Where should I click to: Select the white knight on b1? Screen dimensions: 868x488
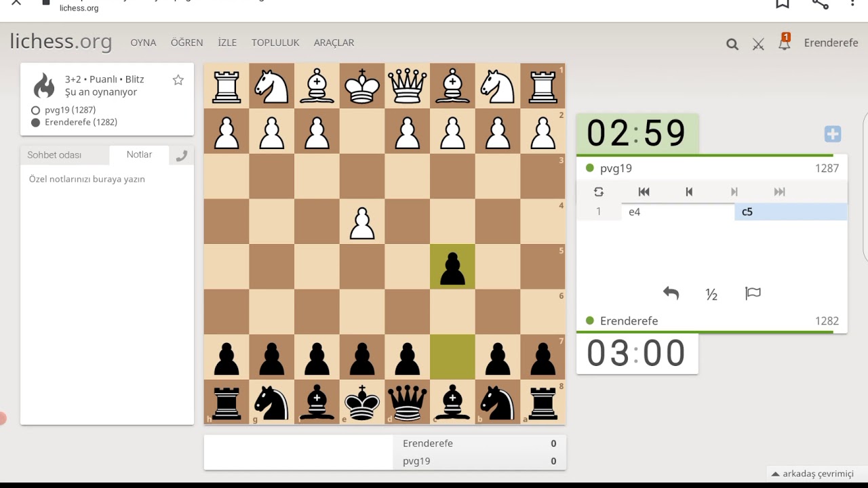(498, 86)
